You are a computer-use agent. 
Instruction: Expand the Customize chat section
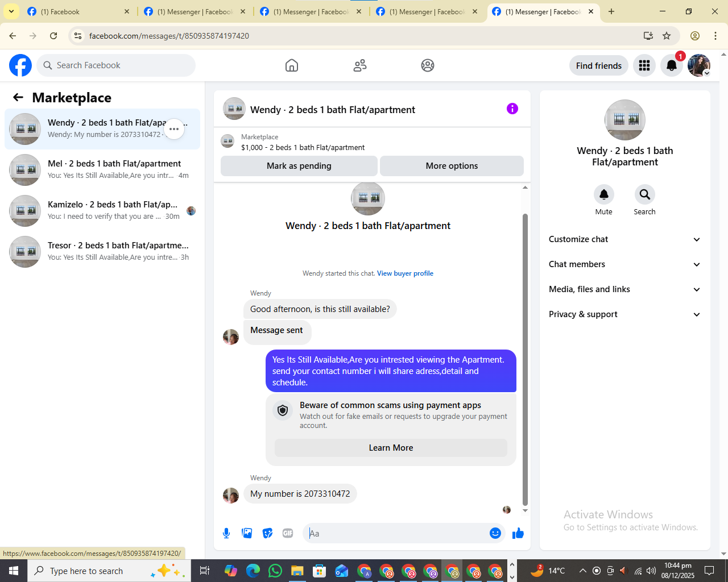(x=625, y=239)
